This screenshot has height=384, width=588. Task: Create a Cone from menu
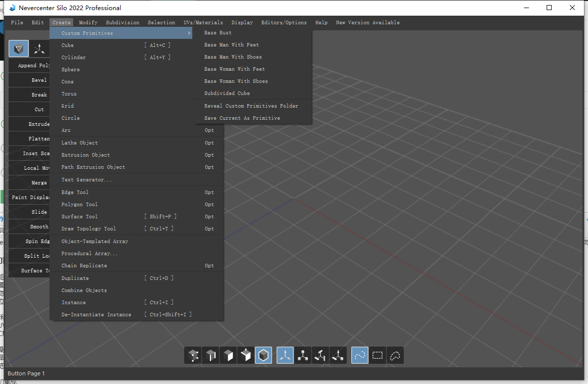tap(121, 81)
